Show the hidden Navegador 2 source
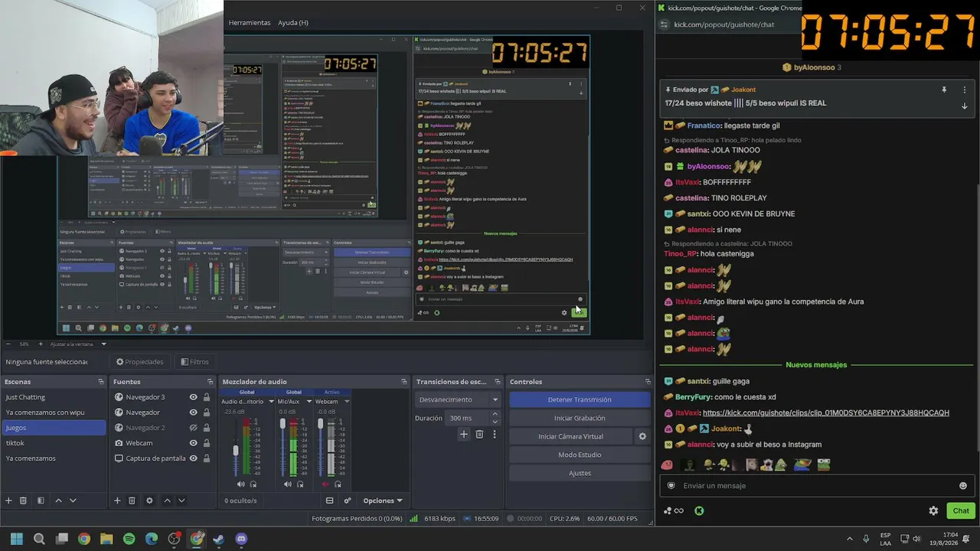Viewport: 980px width, 551px height. pos(194,428)
